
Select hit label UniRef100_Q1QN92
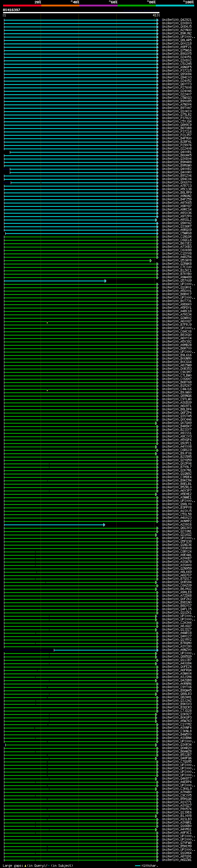click(177, 474)
